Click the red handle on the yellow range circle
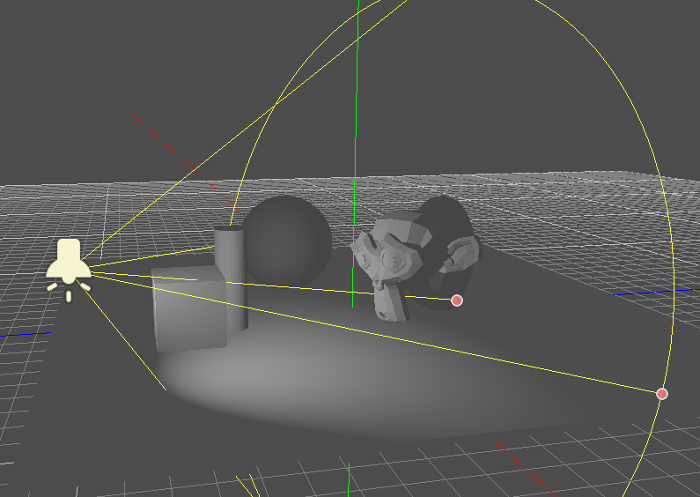700x497 pixels. tap(662, 394)
